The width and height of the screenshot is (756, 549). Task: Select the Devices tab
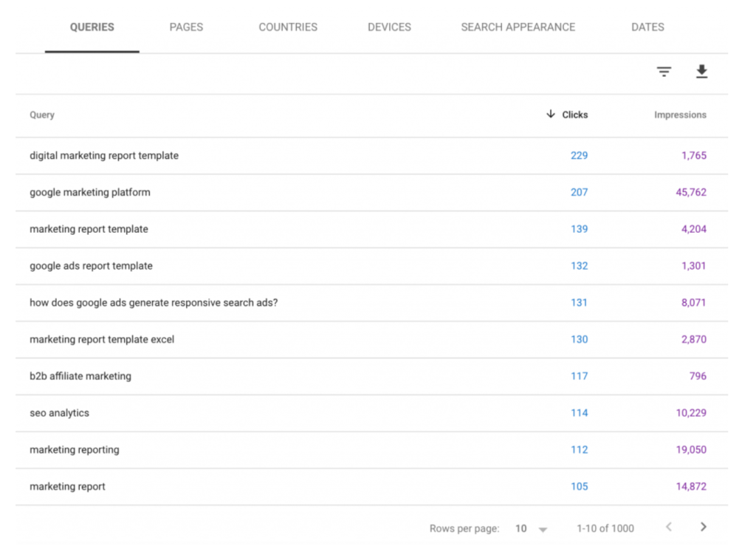pyautogui.click(x=389, y=27)
